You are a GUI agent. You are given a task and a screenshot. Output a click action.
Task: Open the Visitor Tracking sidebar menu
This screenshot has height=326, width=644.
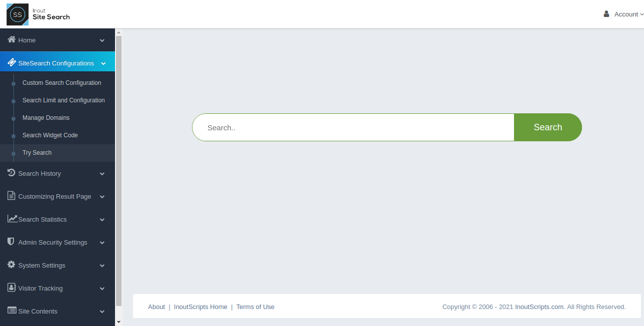point(57,288)
